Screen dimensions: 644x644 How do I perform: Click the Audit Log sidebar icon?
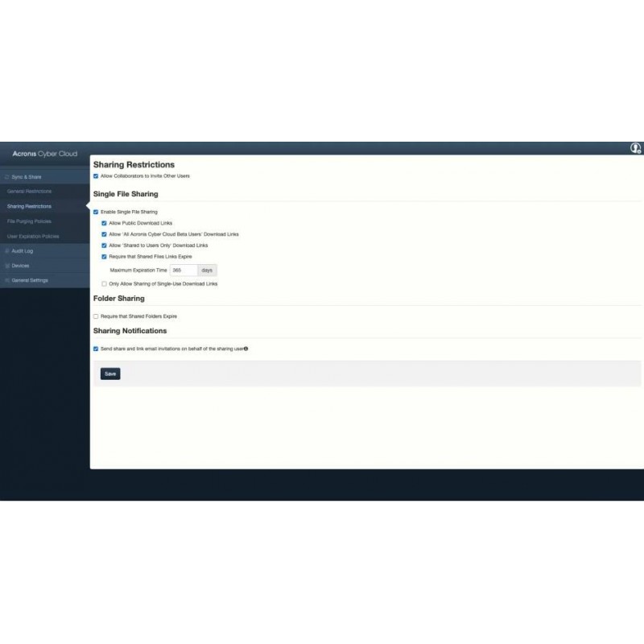7,251
